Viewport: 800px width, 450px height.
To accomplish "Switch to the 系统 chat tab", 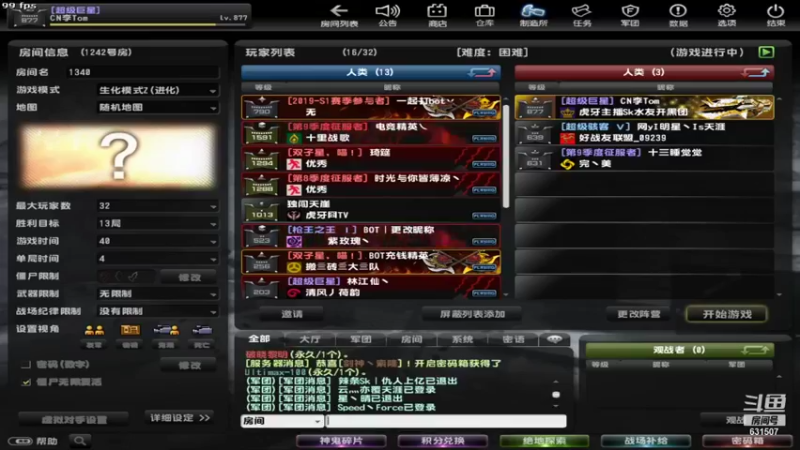I will pyautogui.click(x=462, y=339).
